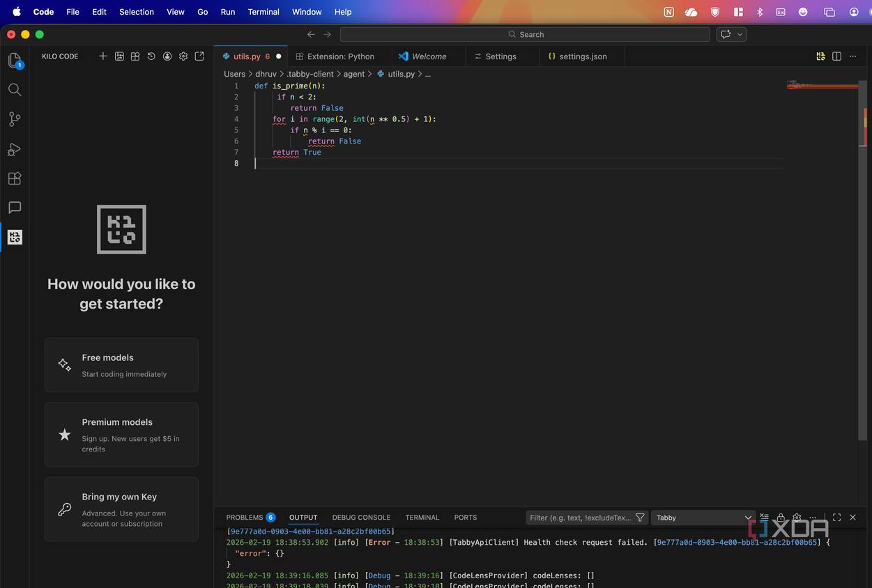Image resolution: width=872 pixels, height=588 pixels.
Task: Split the editor to the right
Action: (x=837, y=56)
